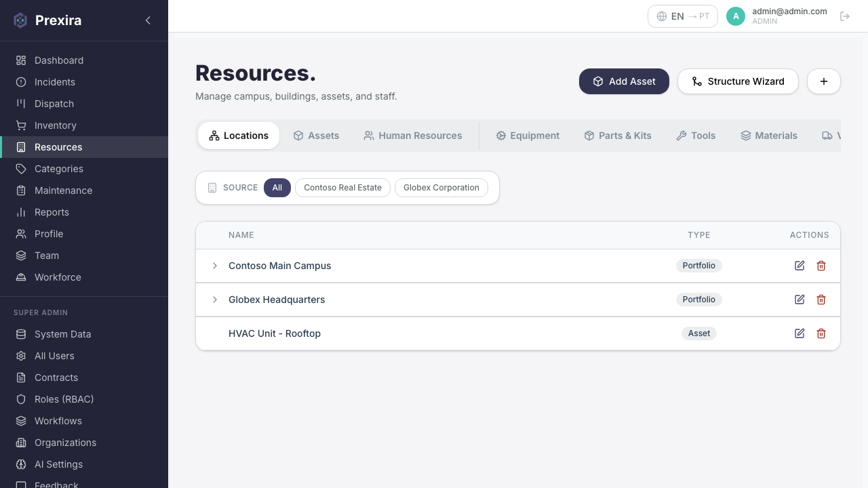Edit Contoso Main Campus
The height and width of the screenshot is (488, 868).
pos(800,266)
